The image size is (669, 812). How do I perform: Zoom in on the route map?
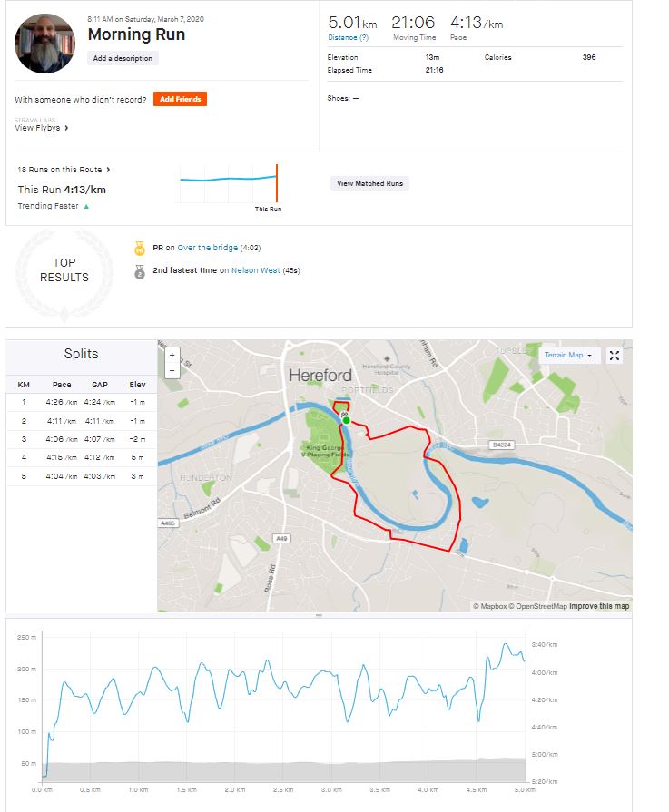[x=172, y=356]
